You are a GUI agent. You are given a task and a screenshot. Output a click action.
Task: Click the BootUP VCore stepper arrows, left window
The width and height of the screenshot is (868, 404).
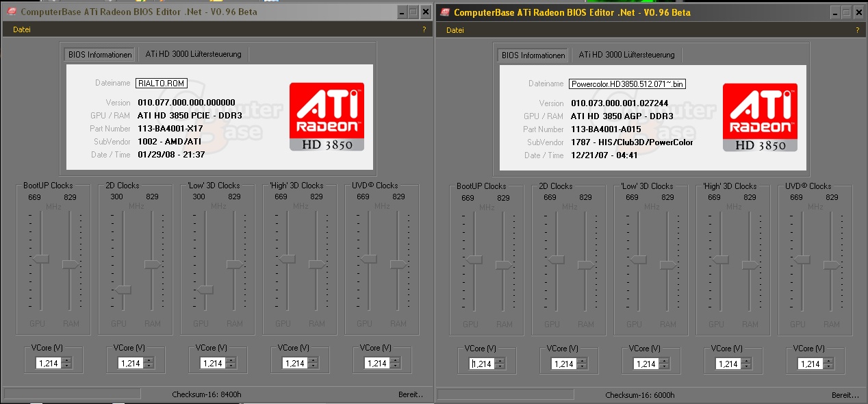pyautogui.click(x=66, y=363)
